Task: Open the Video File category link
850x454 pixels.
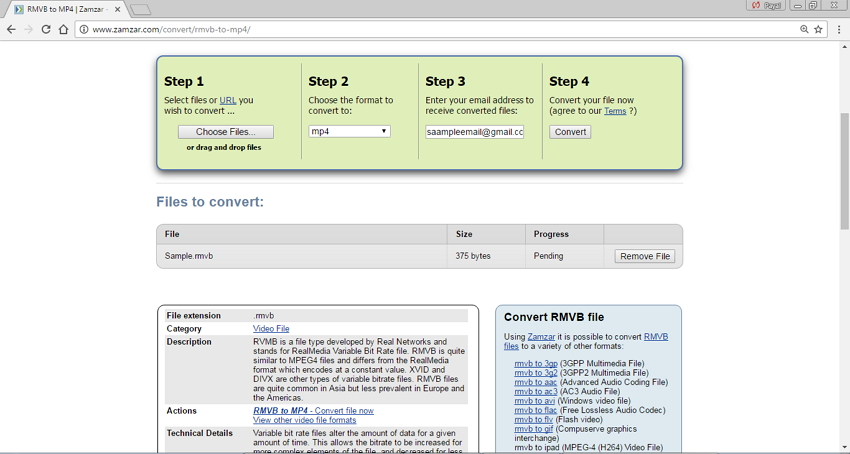Action: (271, 329)
